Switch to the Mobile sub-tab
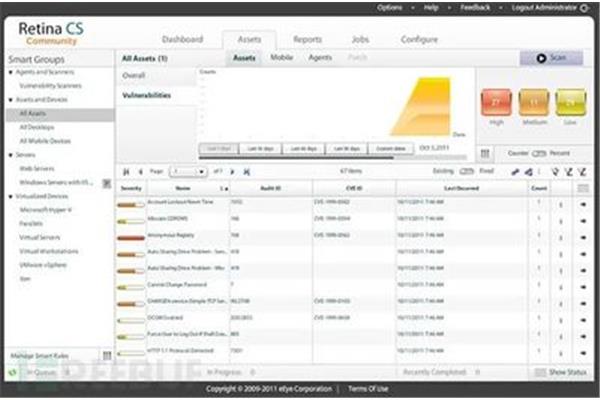Viewport: 600px width, 400px height. tap(282, 57)
